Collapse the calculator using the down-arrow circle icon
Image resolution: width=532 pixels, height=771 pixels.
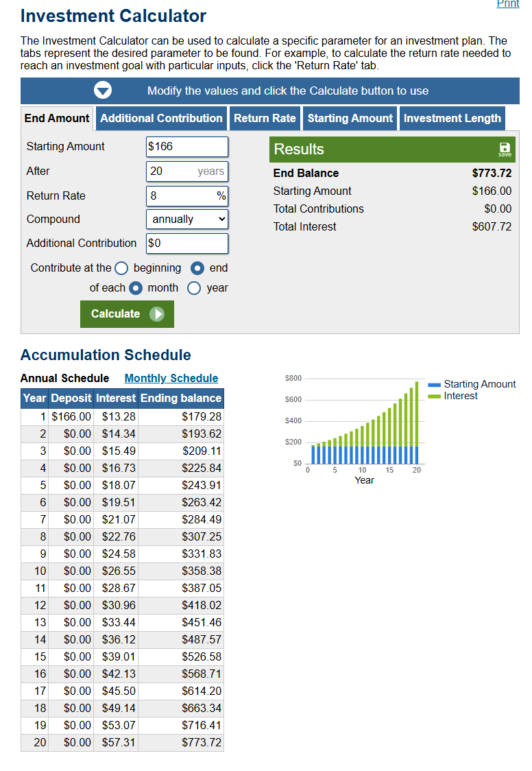coord(103,91)
